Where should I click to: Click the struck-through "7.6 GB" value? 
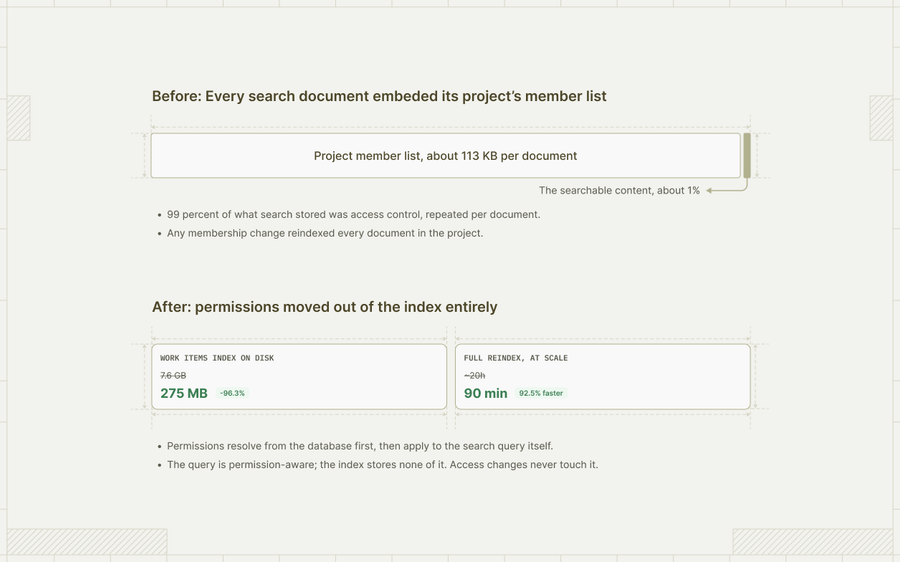pos(173,375)
